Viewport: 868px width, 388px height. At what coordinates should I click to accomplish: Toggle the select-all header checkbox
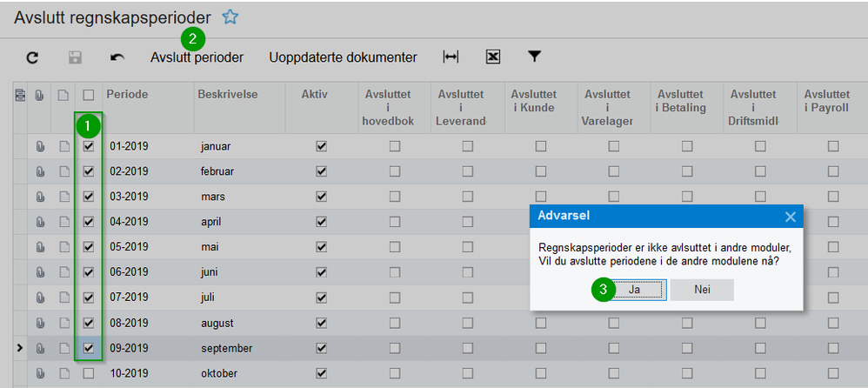[88, 94]
